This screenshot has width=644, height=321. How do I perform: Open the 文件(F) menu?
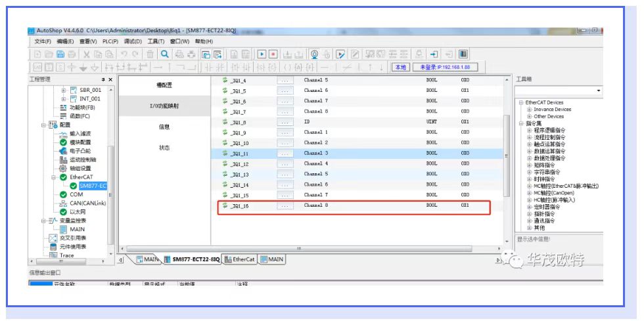pos(43,41)
